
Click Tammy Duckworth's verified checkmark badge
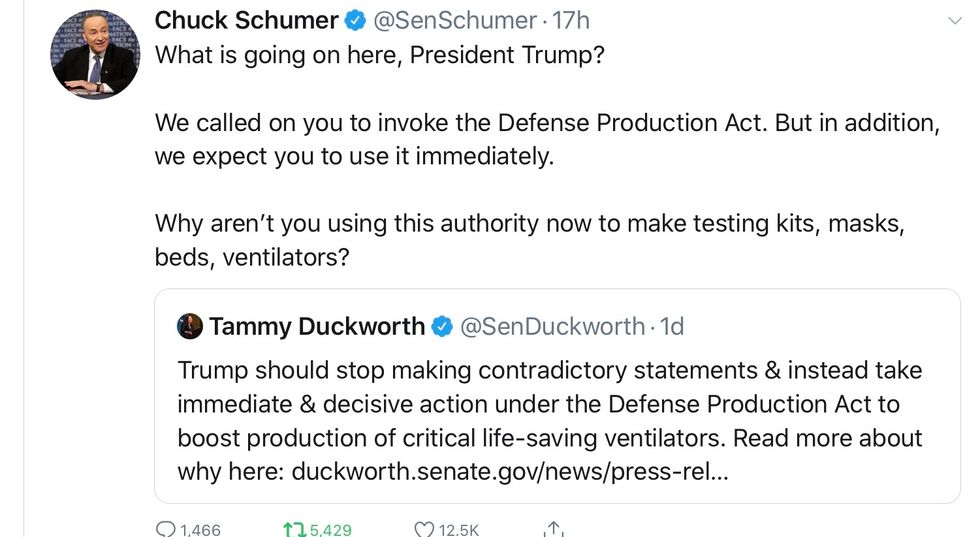pos(442,326)
